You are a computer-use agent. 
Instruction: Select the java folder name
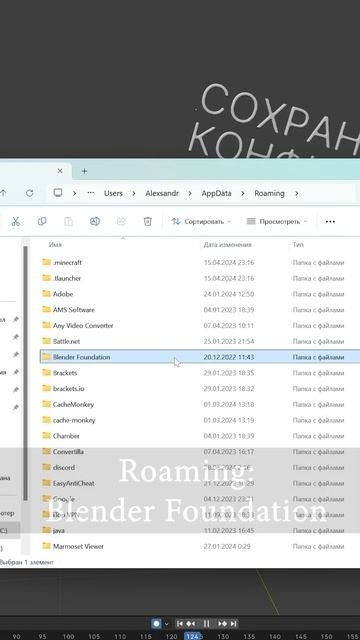[58, 530]
